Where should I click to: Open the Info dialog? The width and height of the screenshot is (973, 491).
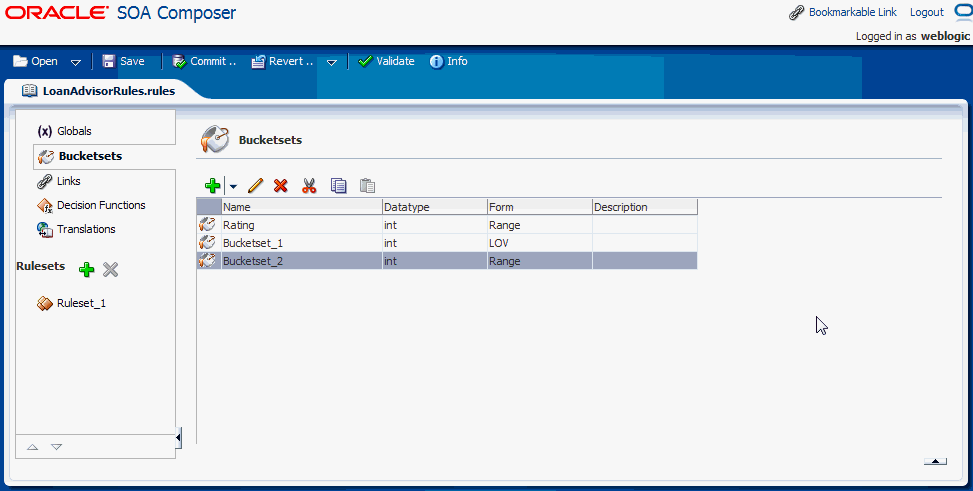tap(449, 61)
